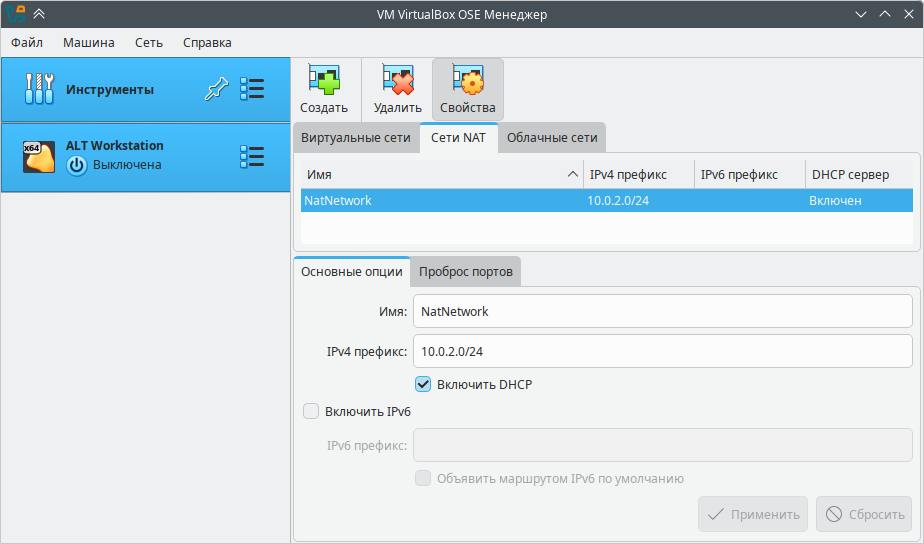The width and height of the screenshot is (924, 544).
Task: Click the keep-above arrows in title bar
Action: [x=39, y=14]
